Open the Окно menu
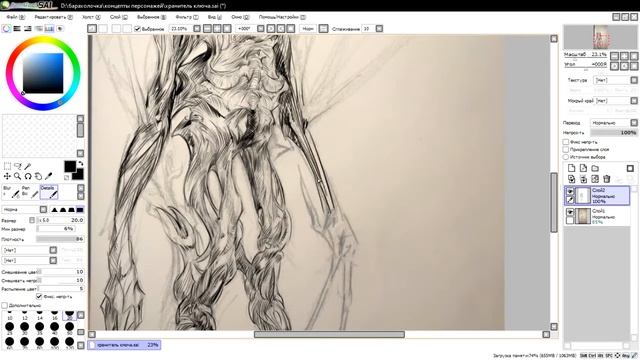Image resolution: width=640 pixels, height=360 pixels. (x=240, y=17)
